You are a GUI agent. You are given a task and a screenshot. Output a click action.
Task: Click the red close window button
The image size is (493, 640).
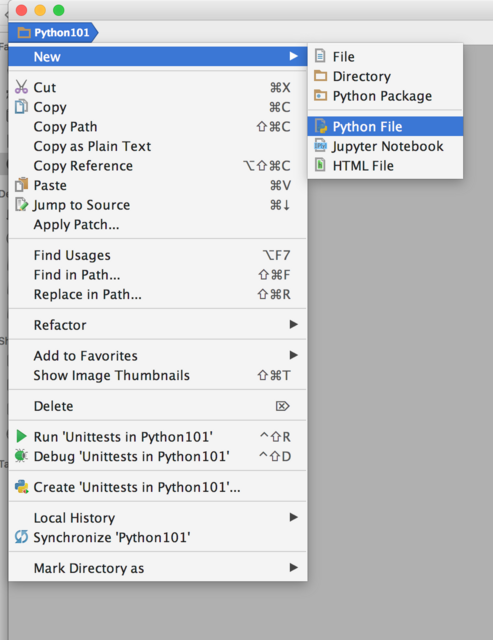coord(21,10)
